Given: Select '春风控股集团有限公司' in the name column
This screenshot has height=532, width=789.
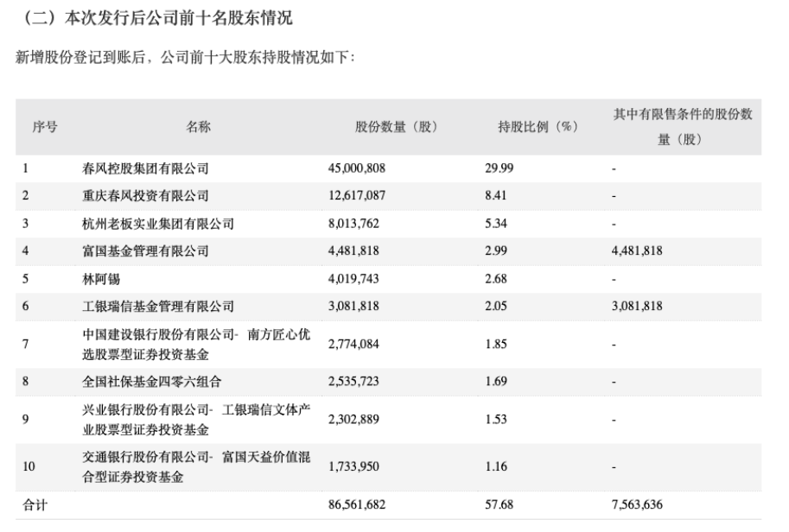Looking at the screenshot, I should point(145,168).
